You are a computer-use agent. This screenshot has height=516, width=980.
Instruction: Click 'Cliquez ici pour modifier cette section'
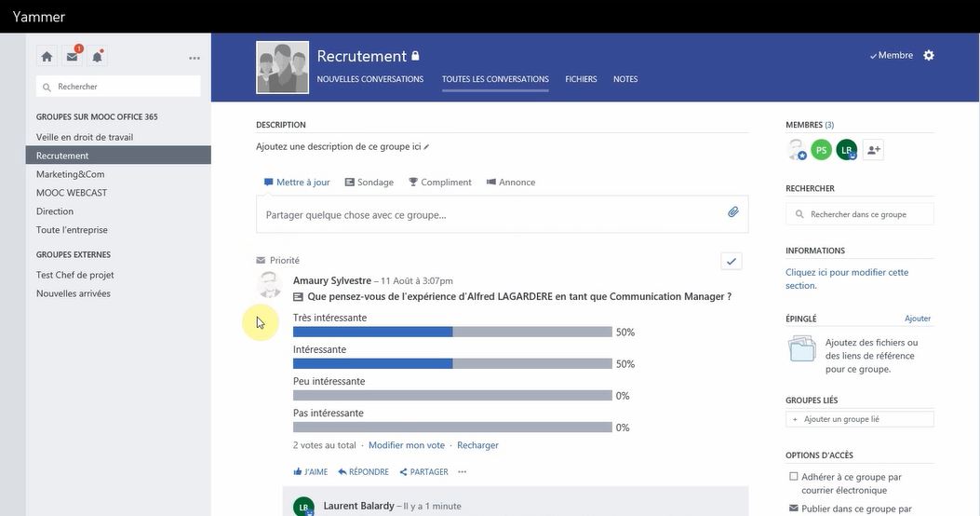[x=847, y=278]
